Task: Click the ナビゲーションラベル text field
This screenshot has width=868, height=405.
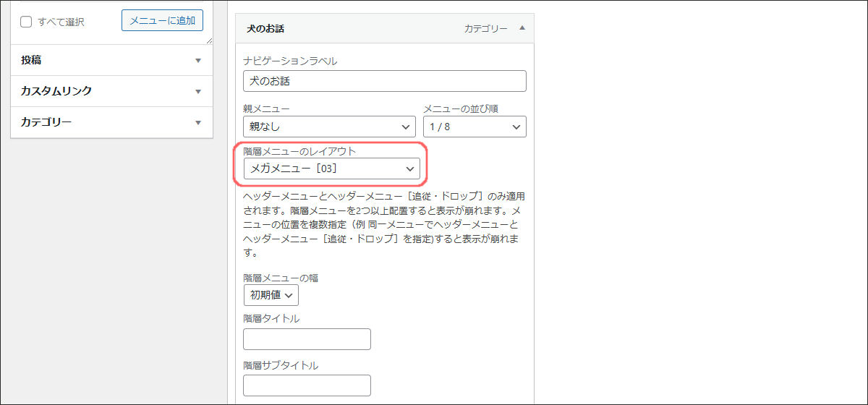Action: 385,81
